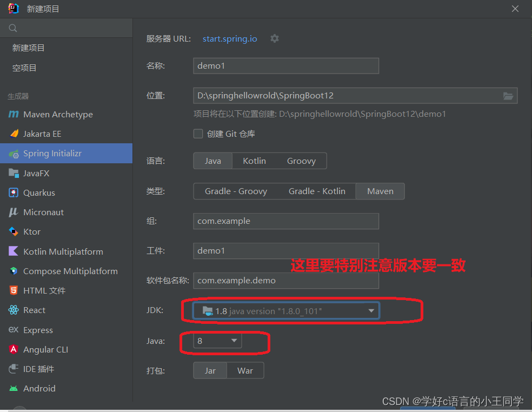Screen dimensions: 532x412
Task: Choose Angular CLI generator entry
Action: click(x=66, y=349)
